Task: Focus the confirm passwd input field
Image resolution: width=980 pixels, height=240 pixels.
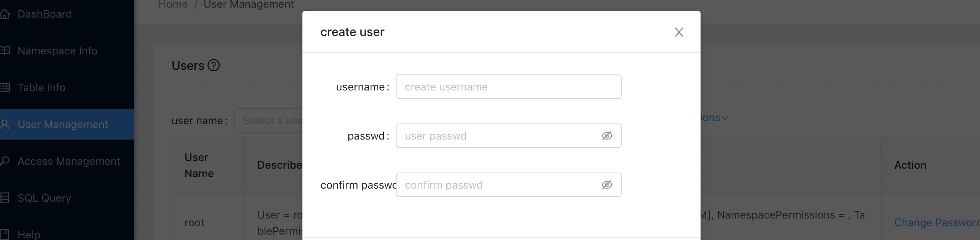Action: coord(508,185)
